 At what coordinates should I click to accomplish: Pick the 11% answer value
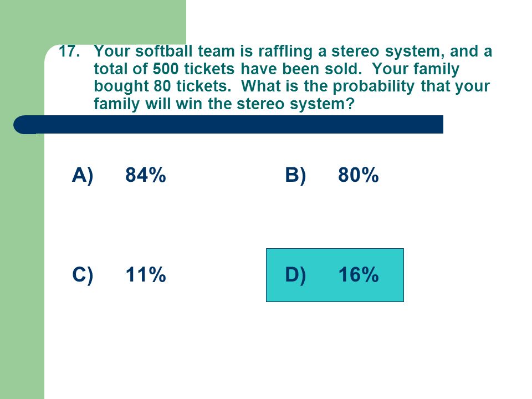[x=146, y=274]
